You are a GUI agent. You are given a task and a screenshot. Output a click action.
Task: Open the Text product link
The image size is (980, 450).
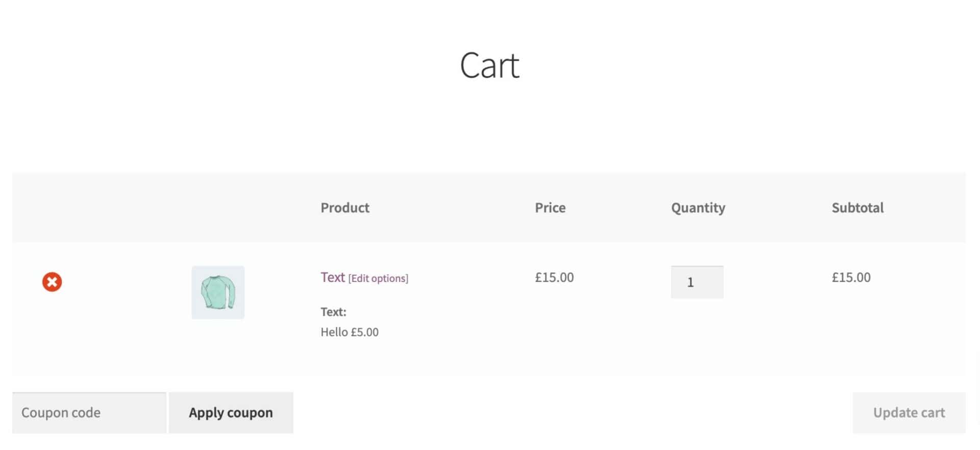pyautogui.click(x=333, y=277)
